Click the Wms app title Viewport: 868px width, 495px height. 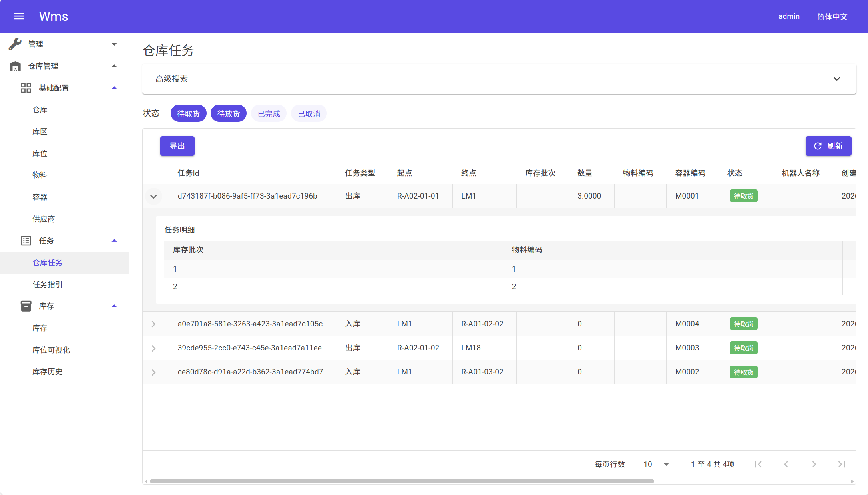pos(54,16)
